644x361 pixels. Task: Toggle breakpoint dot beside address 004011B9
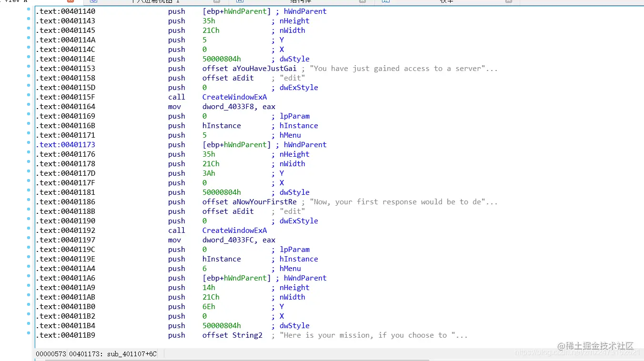pos(29,333)
